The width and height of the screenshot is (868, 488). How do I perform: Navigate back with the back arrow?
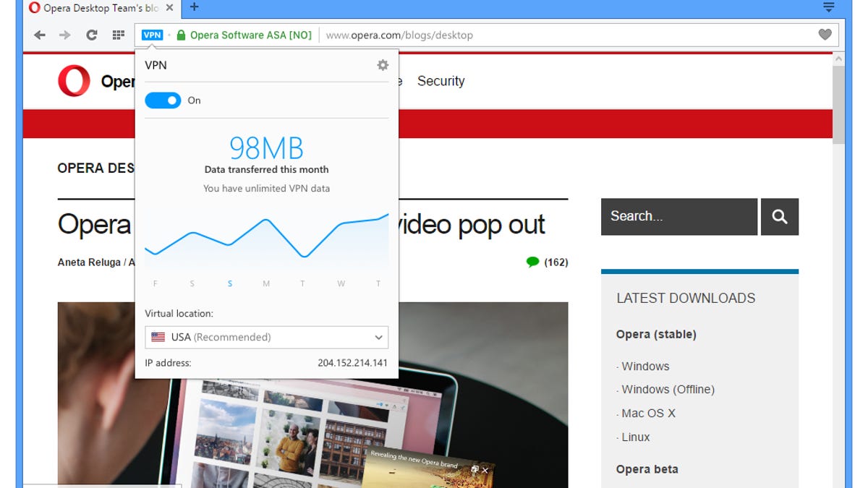40,34
